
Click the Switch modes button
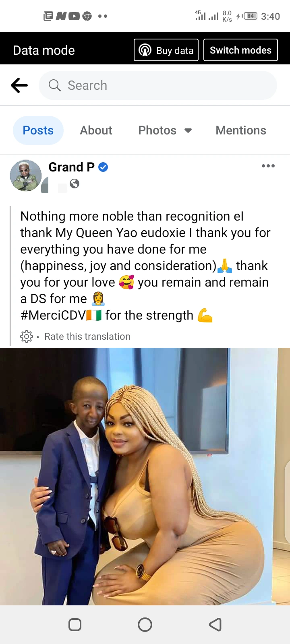click(x=240, y=50)
